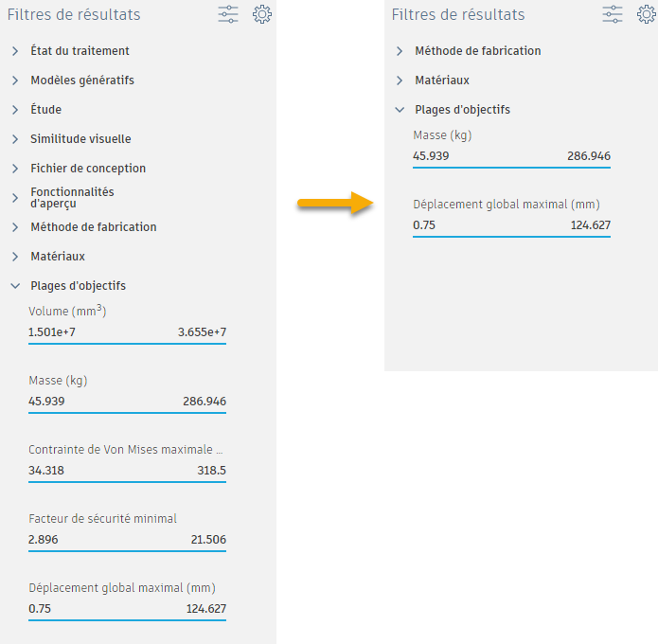
Task: Collapse Plages d'objectifs in left panel
Action: click(x=78, y=286)
